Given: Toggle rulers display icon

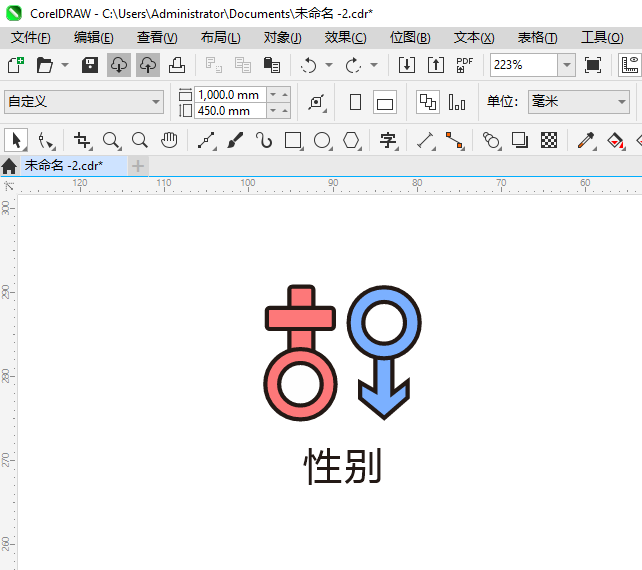Looking at the screenshot, I should [x=630, y=65].
